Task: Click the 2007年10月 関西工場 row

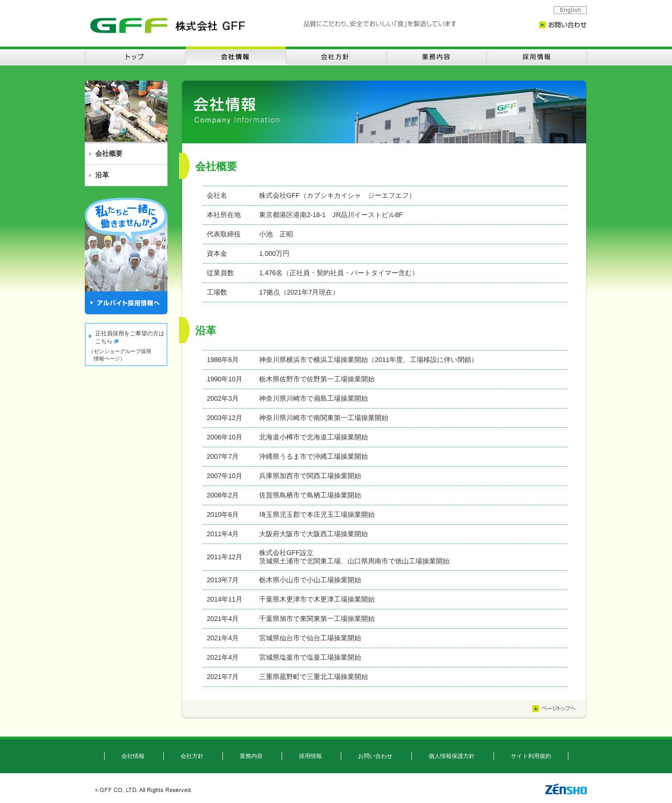Action: (385, 476)
